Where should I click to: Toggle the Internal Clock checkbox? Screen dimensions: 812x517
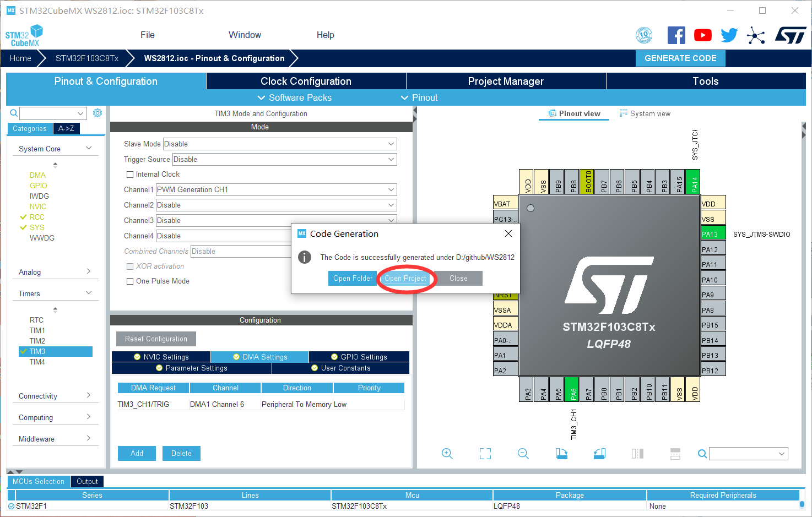[x=130, y=175]
